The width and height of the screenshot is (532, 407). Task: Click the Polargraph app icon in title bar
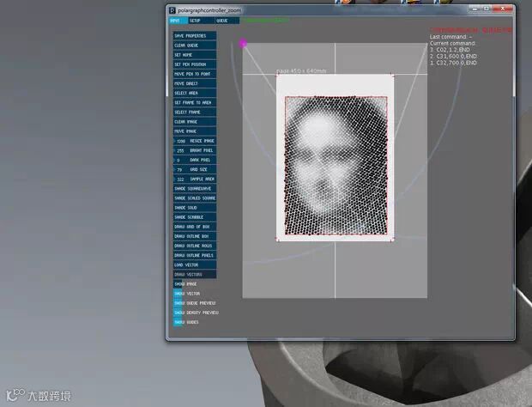click(172, 10)
